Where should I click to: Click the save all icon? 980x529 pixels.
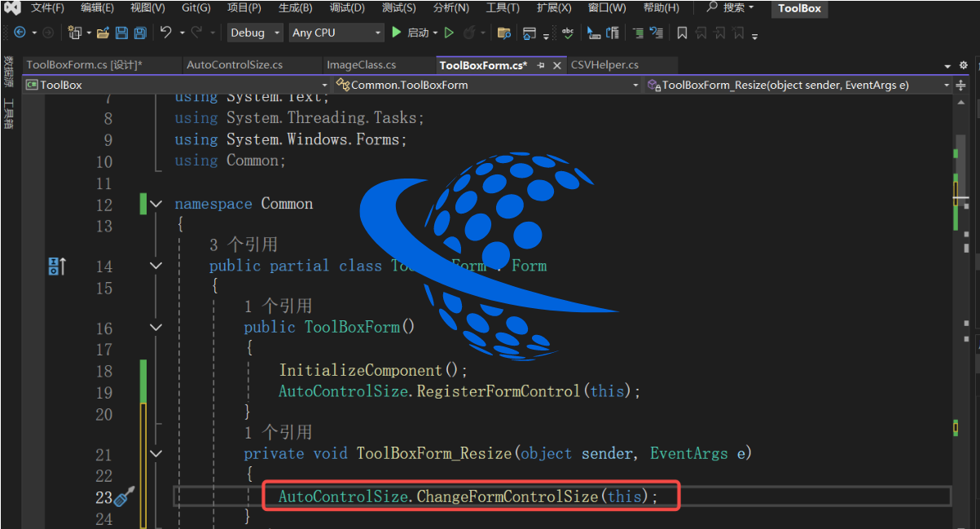pyautogui.click(x=140, y=33)
